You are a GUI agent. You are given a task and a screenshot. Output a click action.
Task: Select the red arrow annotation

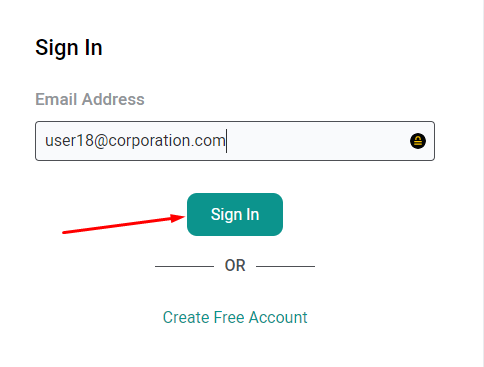[123, 224]
